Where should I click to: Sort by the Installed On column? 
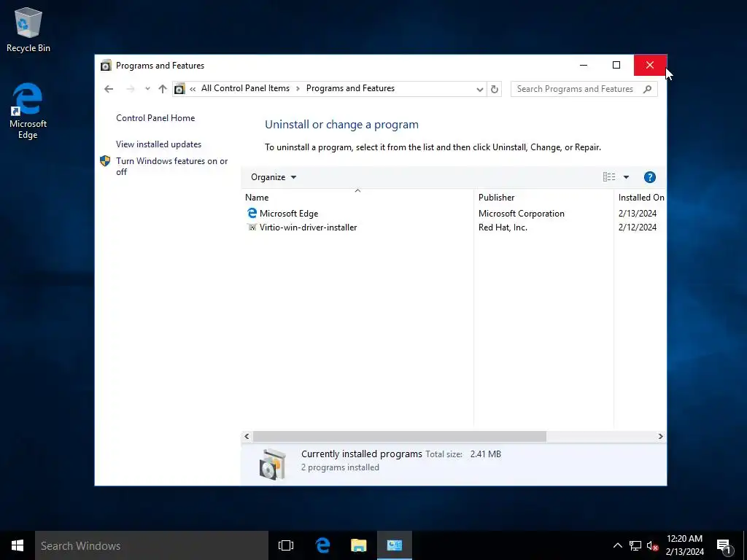(x=641, y=197)
